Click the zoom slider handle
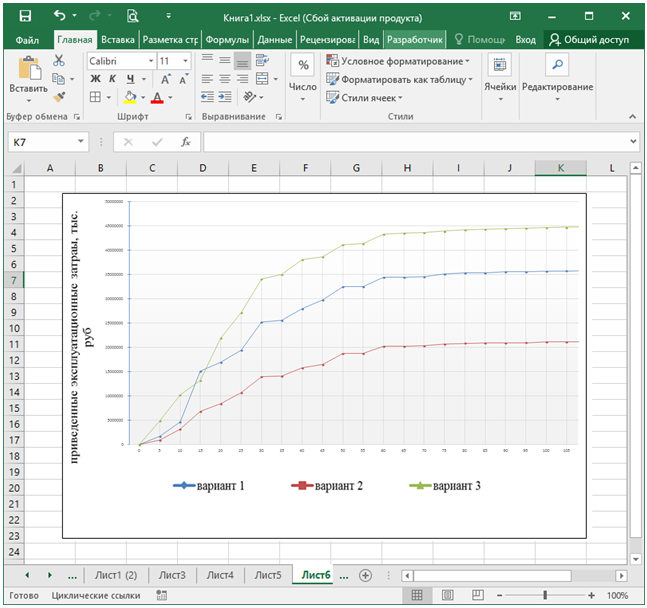Screen dimensions: 647x608 pyautogui.click(x=545, y=595)
